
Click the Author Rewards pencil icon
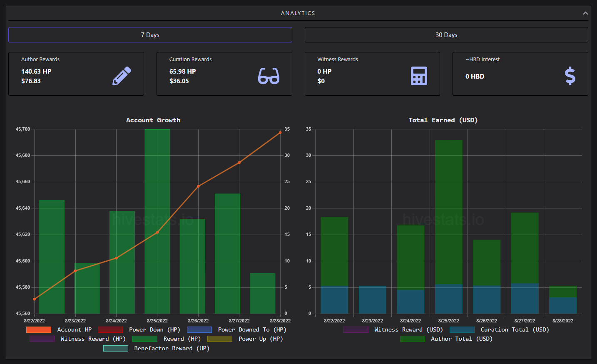click(122, 76)
